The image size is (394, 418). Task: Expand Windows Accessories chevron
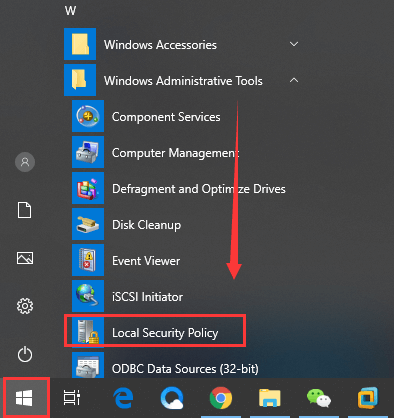[x=294, y=44]
